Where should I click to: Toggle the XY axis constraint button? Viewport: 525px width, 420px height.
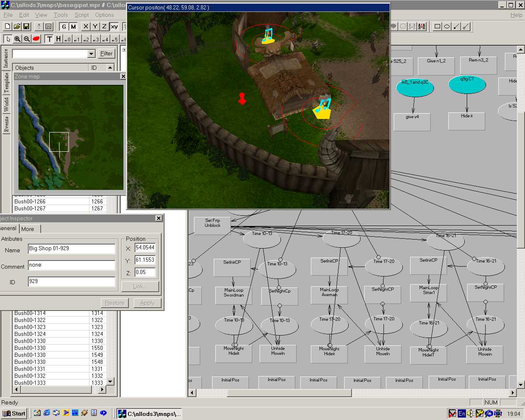(x=114, y=27)
